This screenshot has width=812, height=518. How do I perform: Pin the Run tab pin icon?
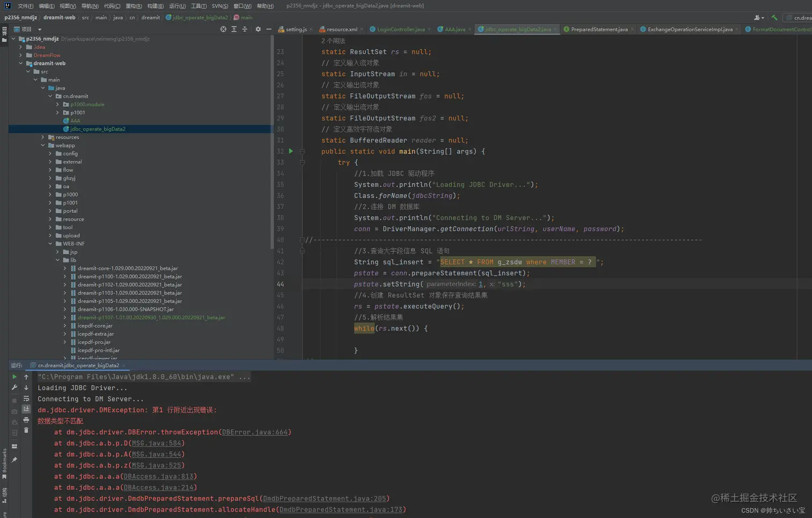pyautogui.click(x=15, y=460)
